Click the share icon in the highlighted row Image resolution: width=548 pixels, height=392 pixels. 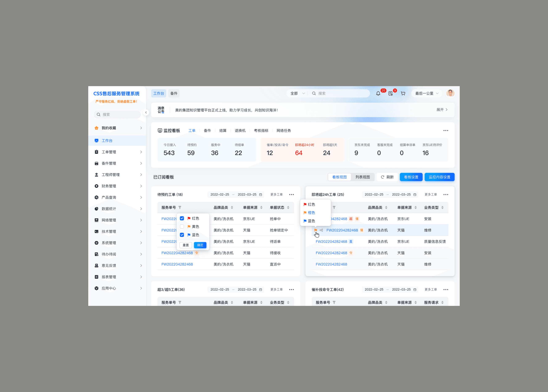coord(321,230)
